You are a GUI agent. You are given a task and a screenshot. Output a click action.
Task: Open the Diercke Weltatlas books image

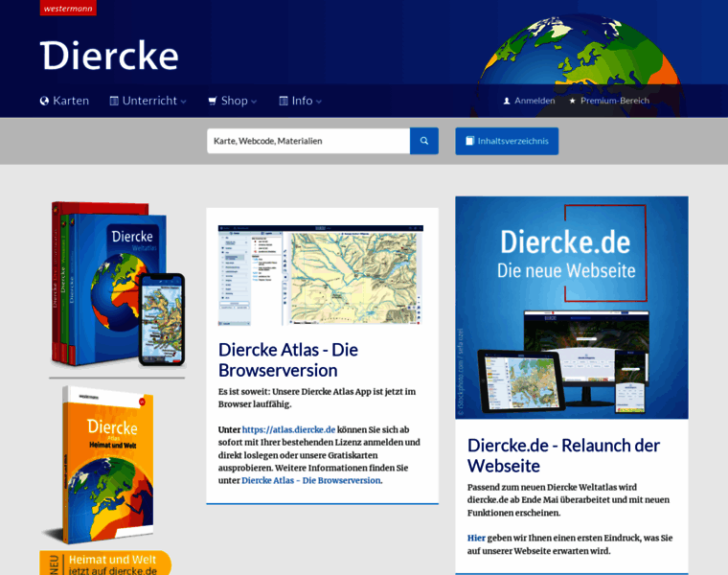tap(118, 284)
